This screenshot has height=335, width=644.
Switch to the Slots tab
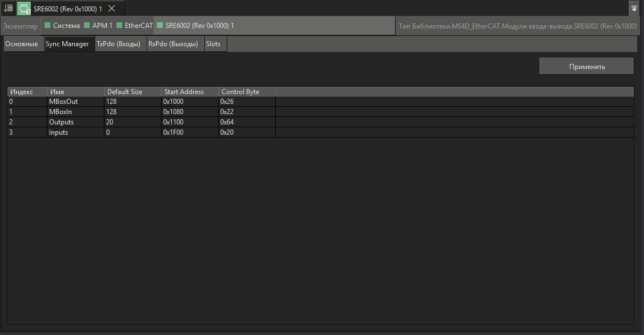(215, 44)
